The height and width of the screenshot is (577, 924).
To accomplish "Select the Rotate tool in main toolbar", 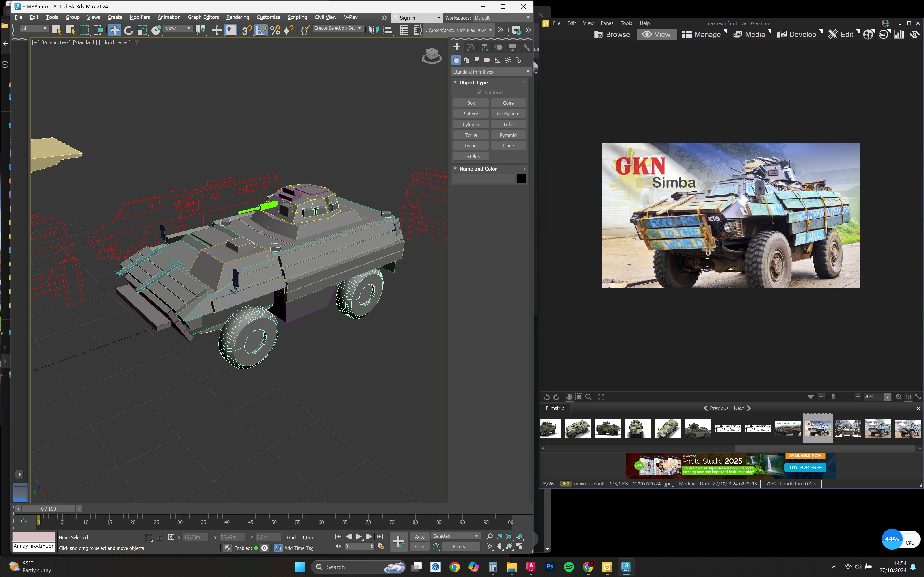I will point(128,30).
